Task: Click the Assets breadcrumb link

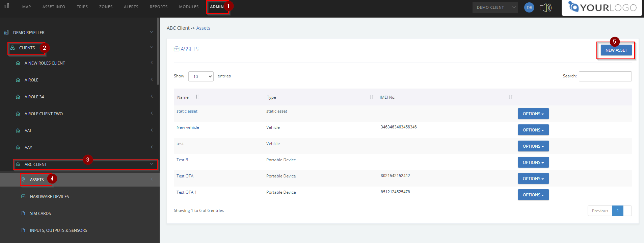Action: point(203,28)
